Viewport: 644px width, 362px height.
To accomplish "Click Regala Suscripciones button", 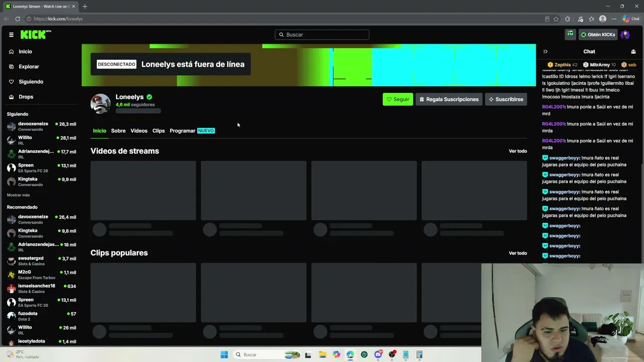I will (449, 99).
